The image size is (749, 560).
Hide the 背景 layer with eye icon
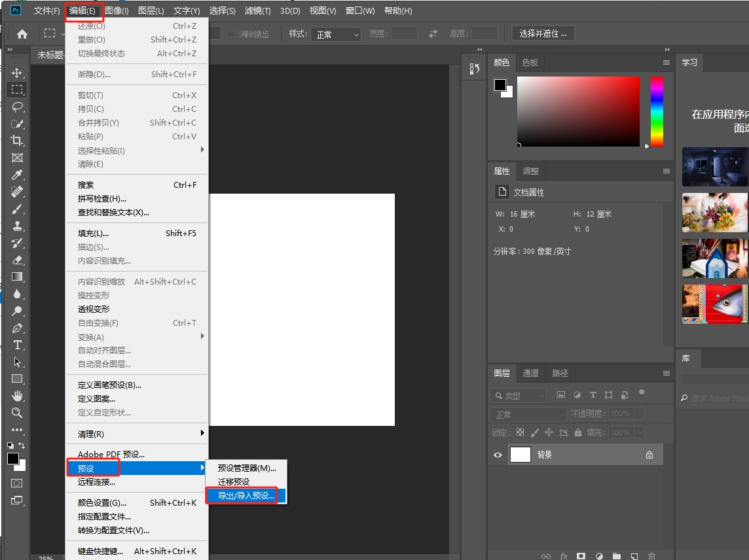[x=498, y=455]
